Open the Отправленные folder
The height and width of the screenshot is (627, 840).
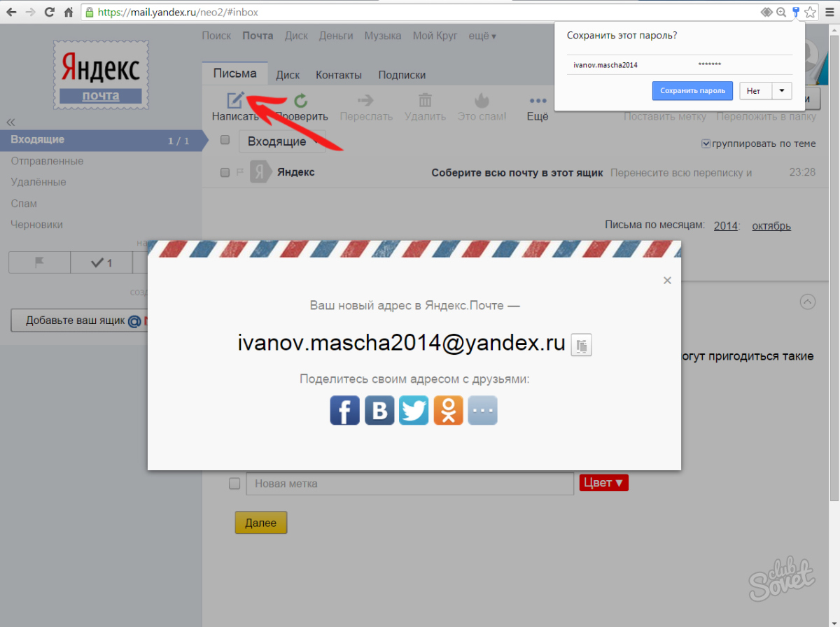(x=47, y=161)
